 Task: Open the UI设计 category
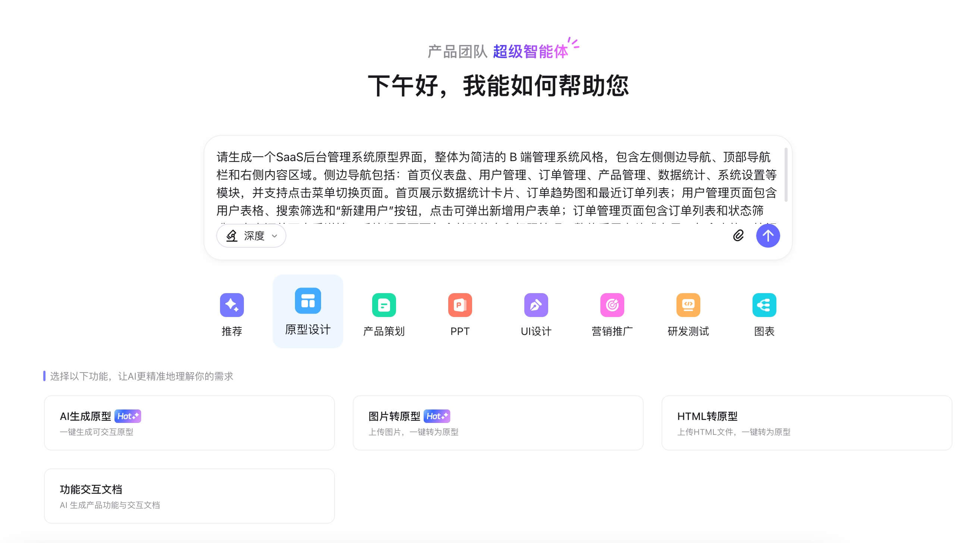pos(535,304)
